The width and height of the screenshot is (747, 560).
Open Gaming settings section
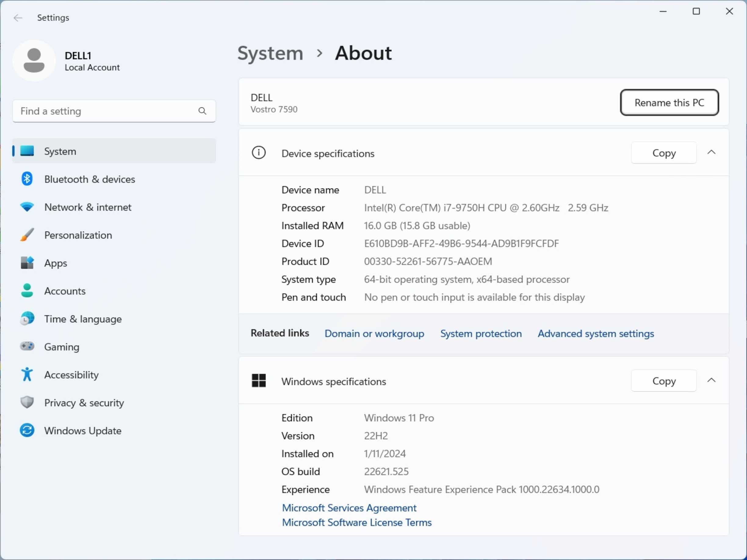(x=62, y=346)
